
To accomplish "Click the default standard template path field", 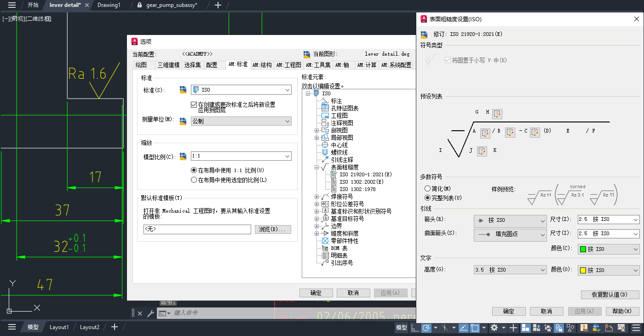I will point(197,229).
